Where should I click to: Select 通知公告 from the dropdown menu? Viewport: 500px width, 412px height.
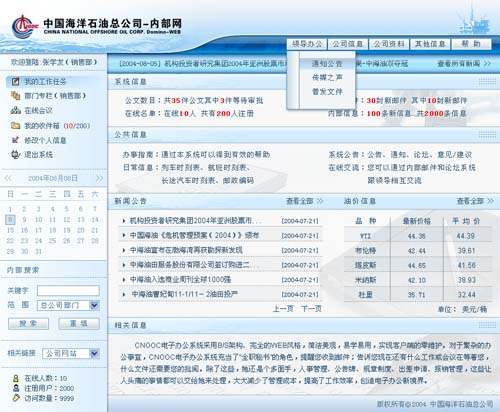327,63
